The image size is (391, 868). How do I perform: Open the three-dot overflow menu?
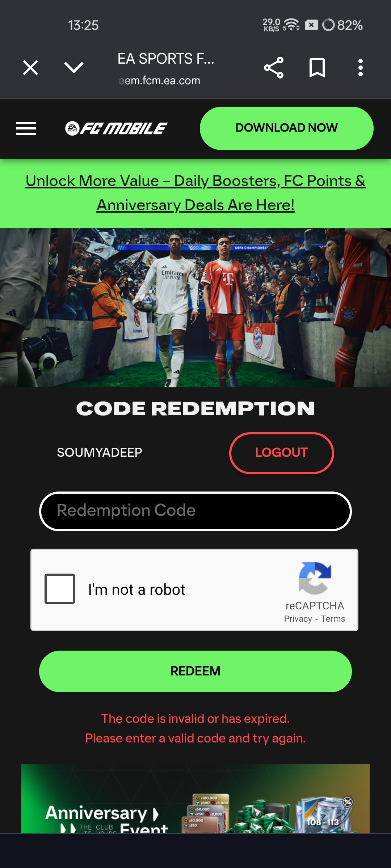pyautogui.click(x=360, y=68)
